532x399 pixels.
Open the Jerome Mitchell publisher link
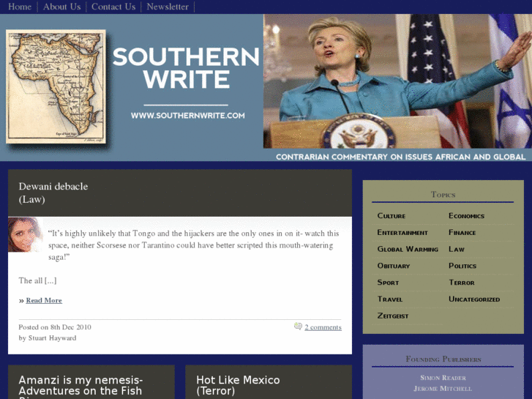click(443, 389)
